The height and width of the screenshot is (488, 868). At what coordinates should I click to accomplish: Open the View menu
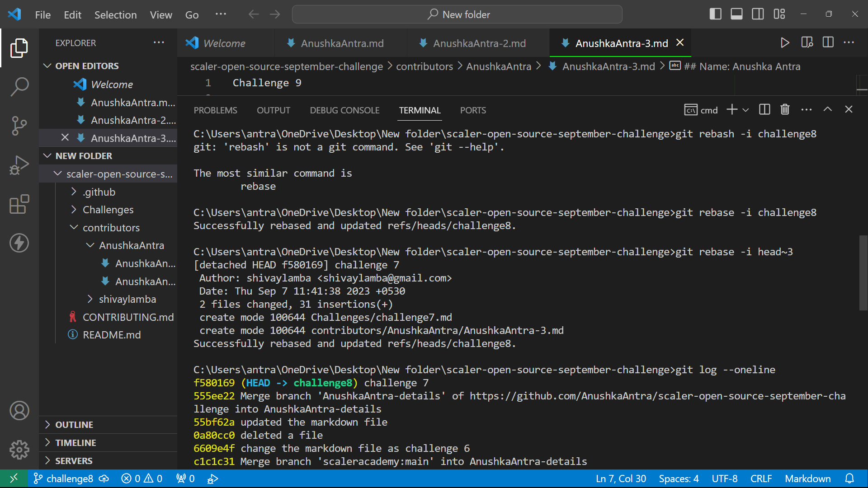[x=161, y=14]
